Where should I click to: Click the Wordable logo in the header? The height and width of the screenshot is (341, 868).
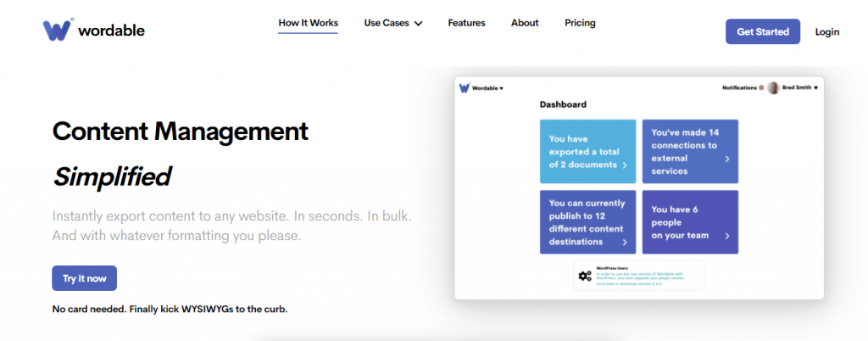pyautogui.click(x=94, y=31)
